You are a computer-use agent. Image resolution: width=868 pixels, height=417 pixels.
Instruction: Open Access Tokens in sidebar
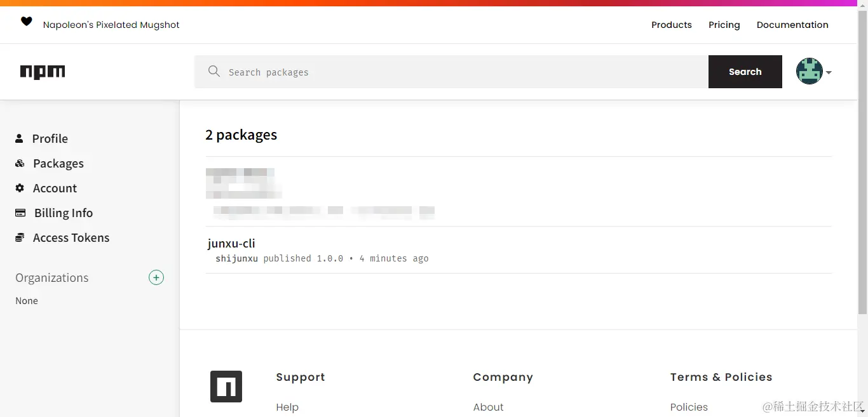(71, 237)
